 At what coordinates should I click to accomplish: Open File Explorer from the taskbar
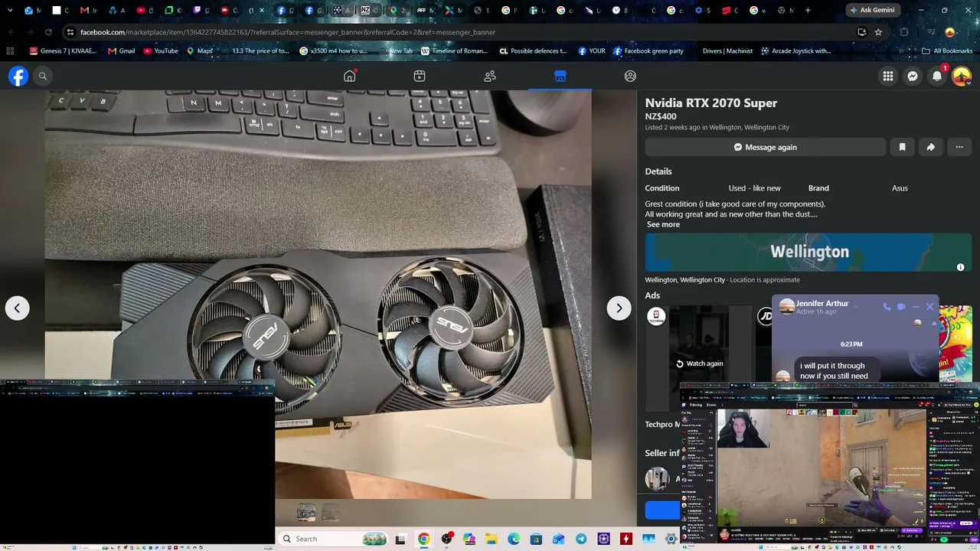pos(491,539)
